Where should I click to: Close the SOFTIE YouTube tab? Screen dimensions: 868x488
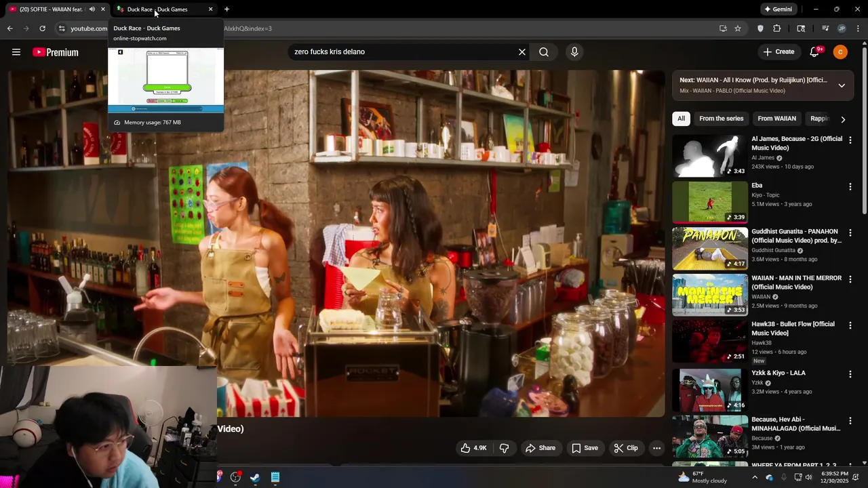pyautogui.click(x=103, y=9)
